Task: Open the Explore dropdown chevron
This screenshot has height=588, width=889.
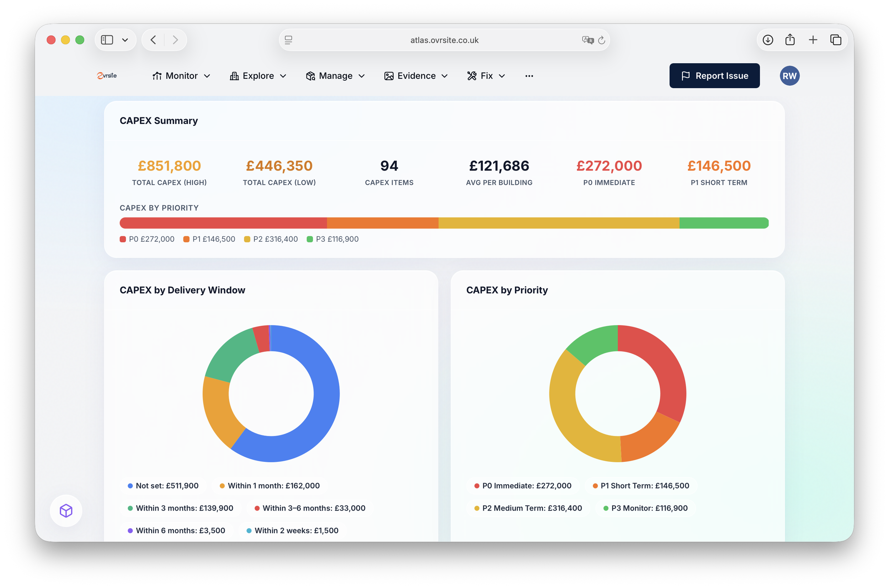Action: [x=283, y=76]
